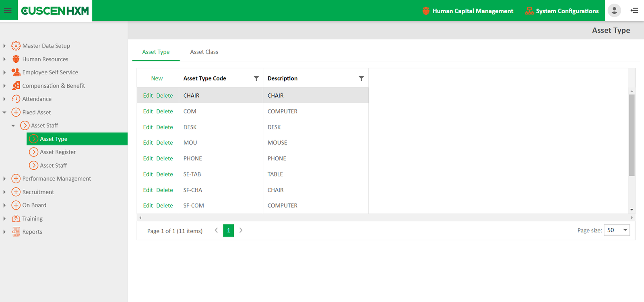
Task: Click the collapse panel icon at top right
Action: pyautogui.click(x=634, y=10)
